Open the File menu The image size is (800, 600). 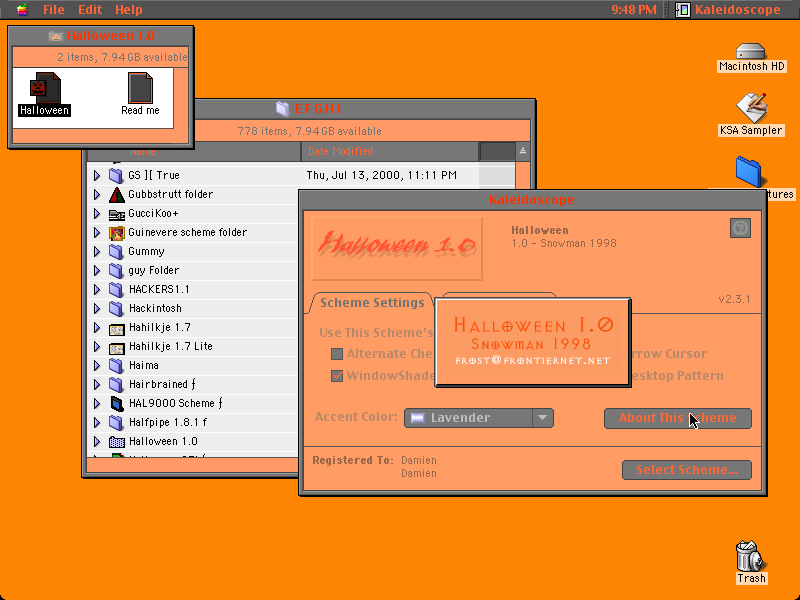click(x=54, y=9)
